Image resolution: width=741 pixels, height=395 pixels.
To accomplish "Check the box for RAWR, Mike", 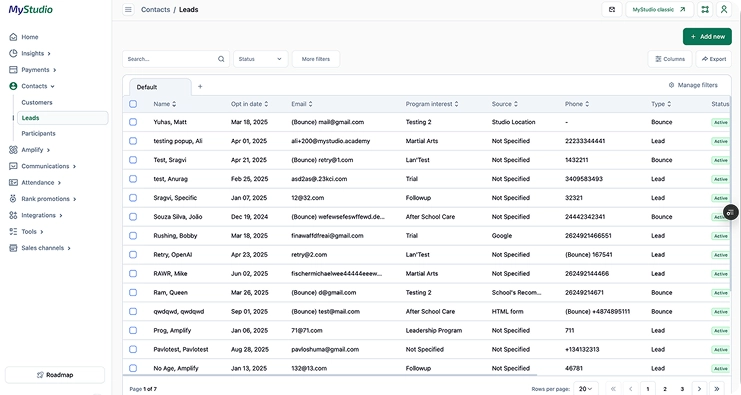I will point(133,274).
